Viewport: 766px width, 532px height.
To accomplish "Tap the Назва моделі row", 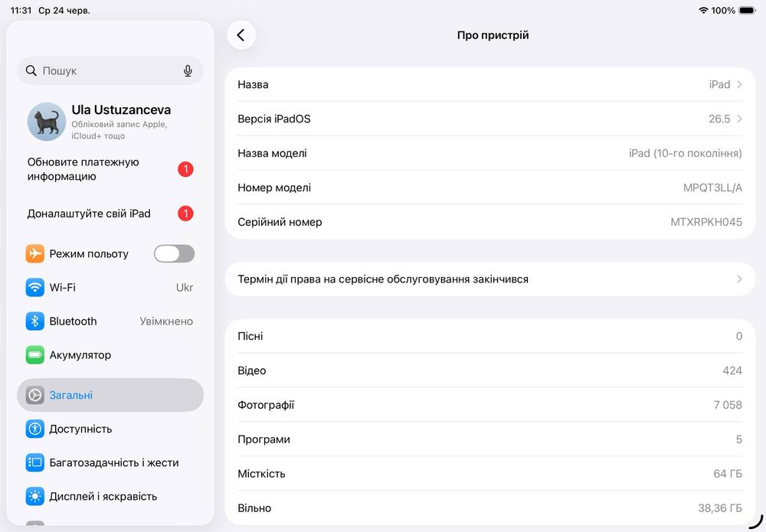I will 490,153.
